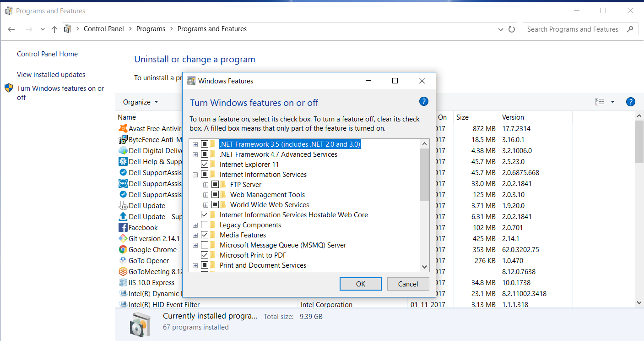Click the ByteFence Anti-Malware program icon
This screenshot has width=644, height=341.
coord(123,140)
